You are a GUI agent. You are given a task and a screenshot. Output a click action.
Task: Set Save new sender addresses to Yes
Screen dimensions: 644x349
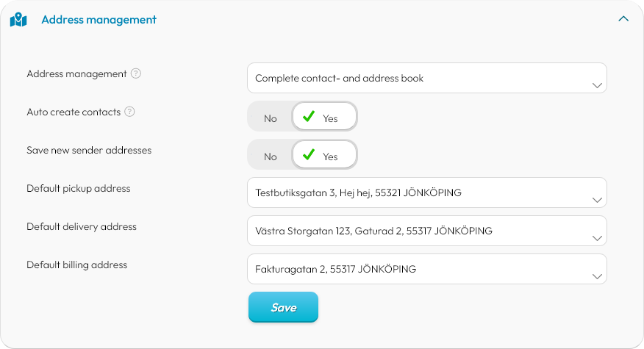(324, 155)
